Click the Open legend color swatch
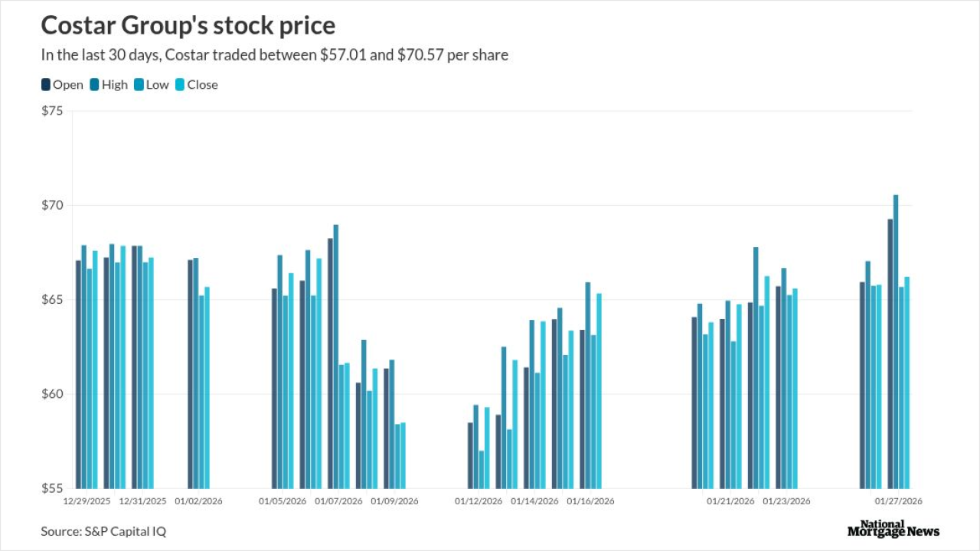980x551 pixels. point(46,85)
